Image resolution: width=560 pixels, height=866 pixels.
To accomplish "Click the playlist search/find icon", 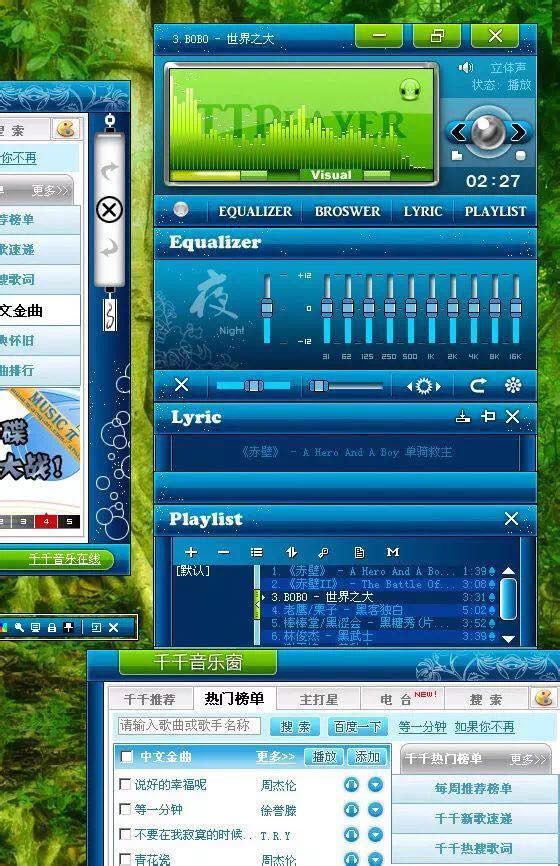I will coord(324,552).
